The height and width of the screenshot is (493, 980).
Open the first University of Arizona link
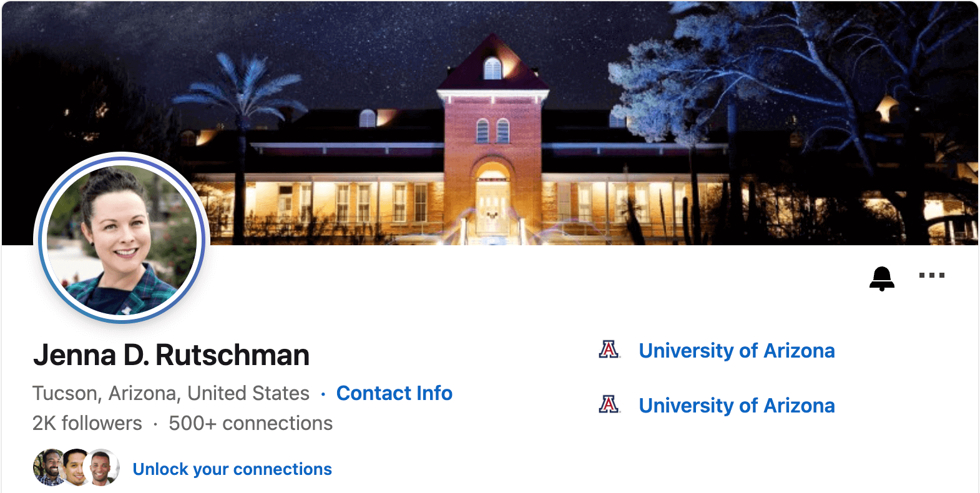(x=737, y=351)
